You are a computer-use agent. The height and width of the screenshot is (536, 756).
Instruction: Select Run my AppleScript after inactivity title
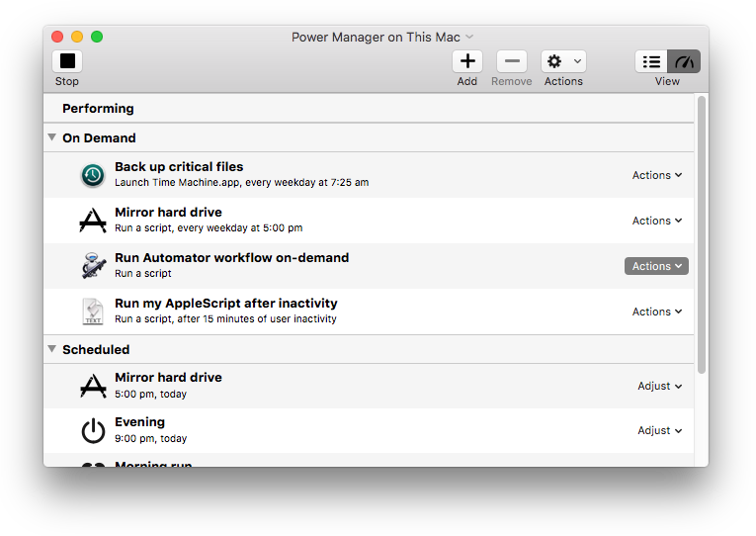[226, 303]
